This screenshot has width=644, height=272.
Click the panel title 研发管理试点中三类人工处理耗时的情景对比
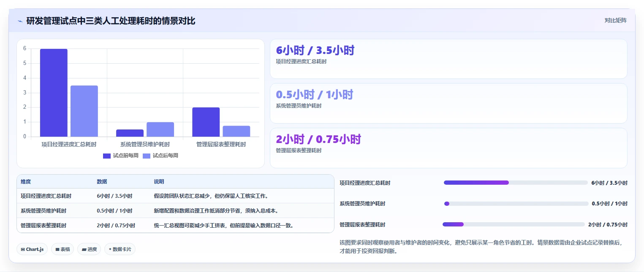pyautogui.click(x=111, y=21)
